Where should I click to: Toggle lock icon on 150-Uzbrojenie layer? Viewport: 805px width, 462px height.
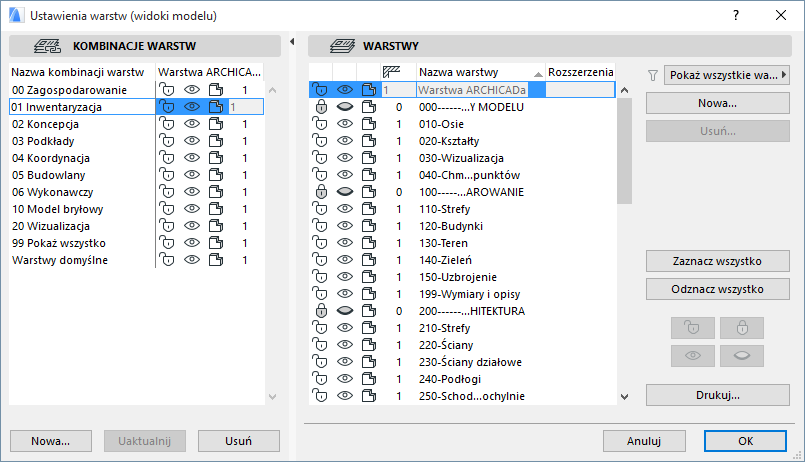[x=320, y=276]
